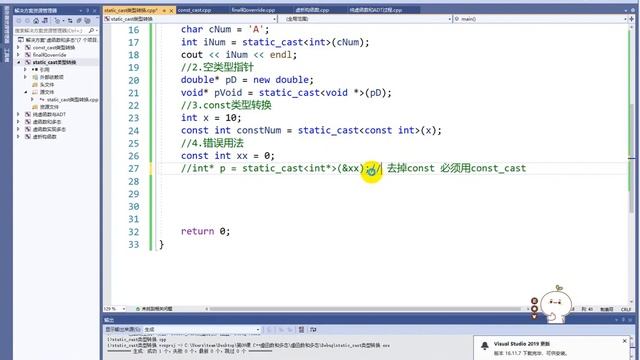This screenshot has width=640, height=360.
Task: Switch to finalOverride.cpp tab
Action: coord(254,10)
